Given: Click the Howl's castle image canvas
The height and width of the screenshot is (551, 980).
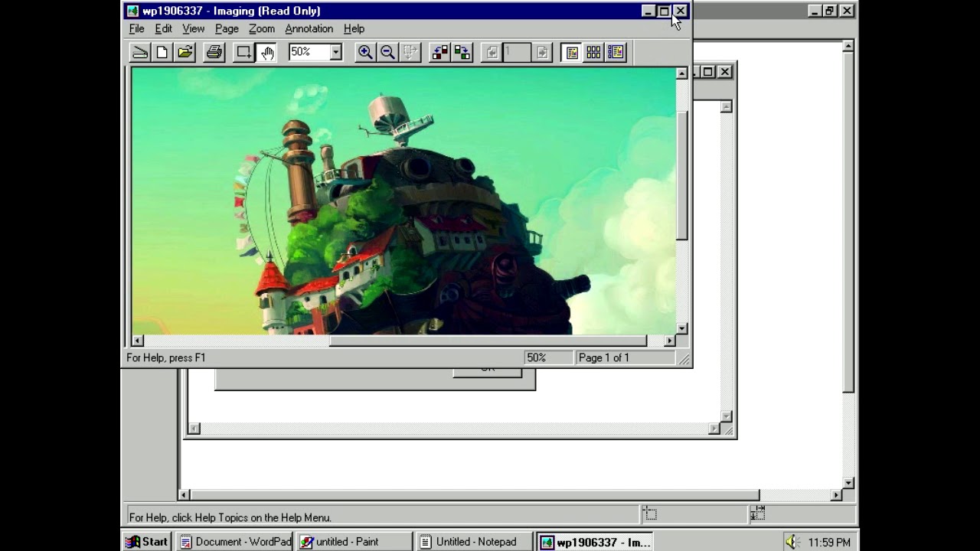Looking at the screenshot, I should coord(403,201).
